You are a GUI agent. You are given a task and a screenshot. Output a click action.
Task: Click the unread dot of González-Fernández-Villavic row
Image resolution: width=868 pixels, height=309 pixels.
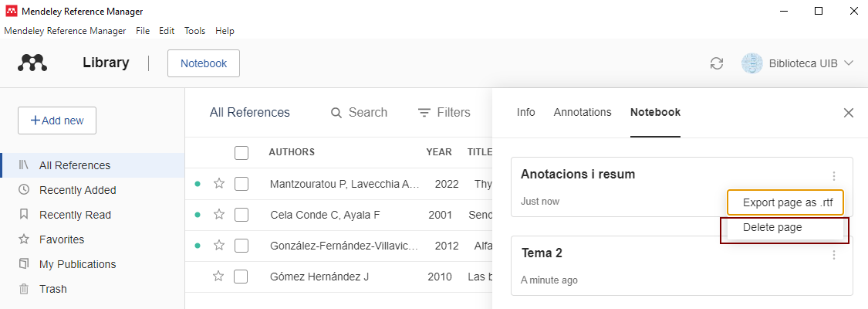198,246
